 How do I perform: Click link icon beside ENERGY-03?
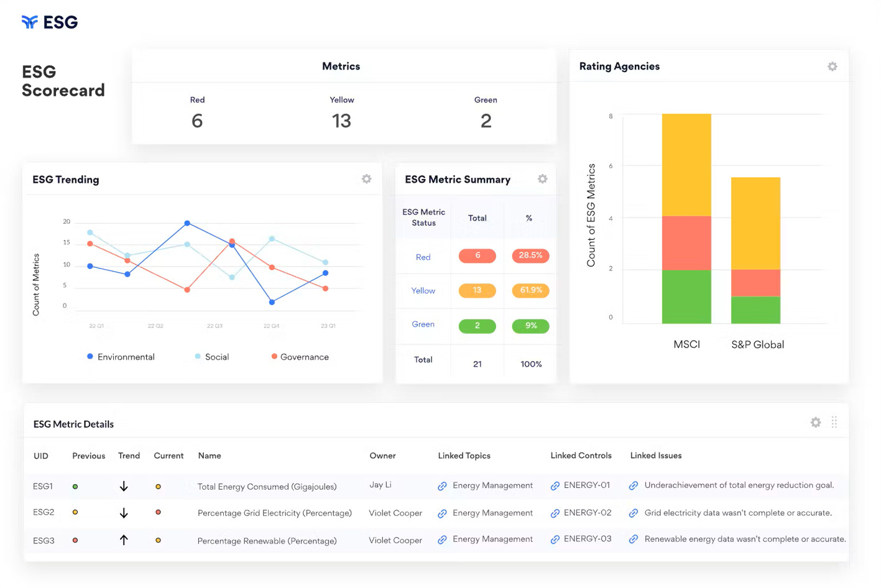[x=555, y=540]
